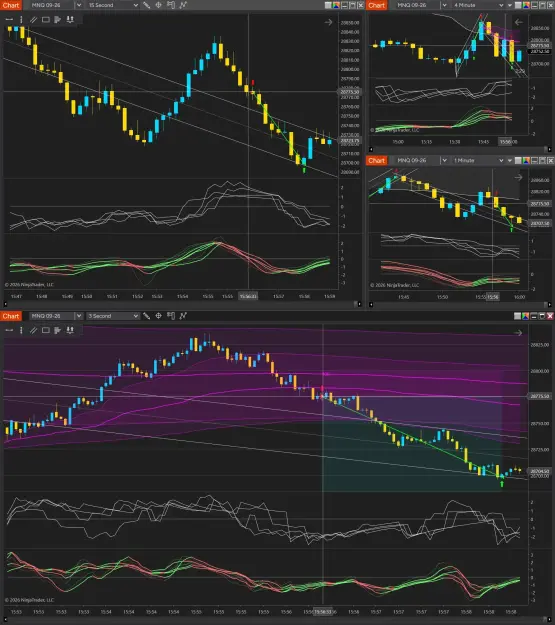Enable crosshair cursor in 15 Second chart
Image resolution: width=555 pixels, height=625 pixels.
(158, 5)
